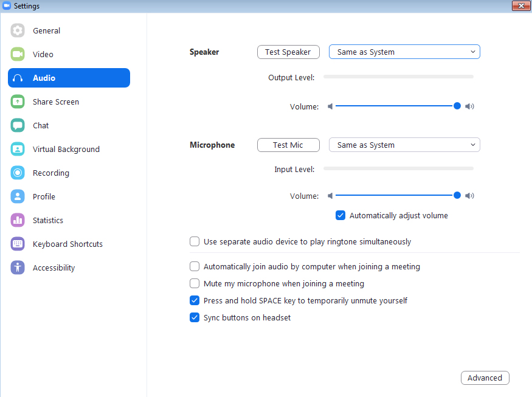Screen dimensions: 532x397
Task: Open Profile settings tab
Action: tap(69, 197)
